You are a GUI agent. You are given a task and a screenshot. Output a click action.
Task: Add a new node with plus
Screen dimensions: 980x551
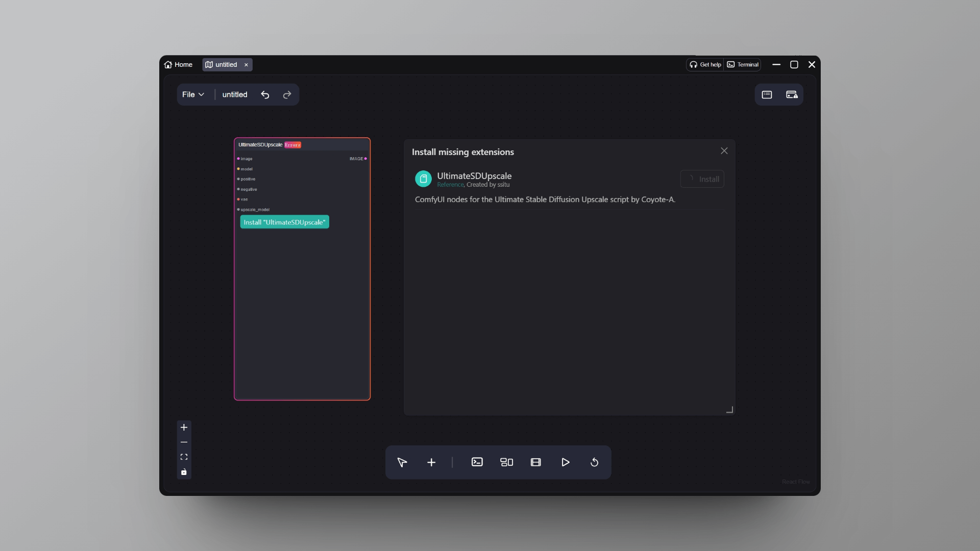pos(431,462)
